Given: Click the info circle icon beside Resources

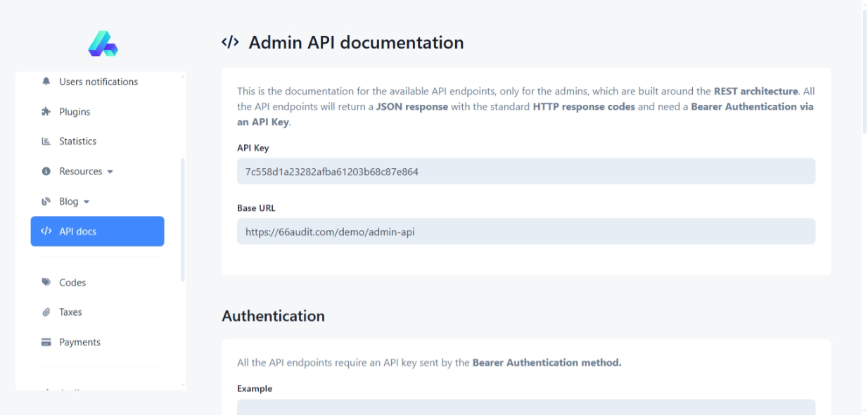Looking at the screenshot, I should pos(46,172).
